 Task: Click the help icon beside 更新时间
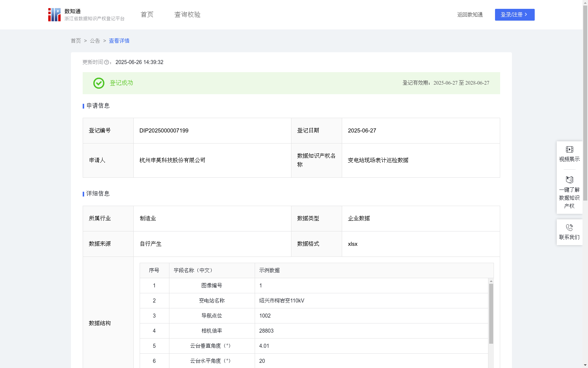click(x=106, y=62)
